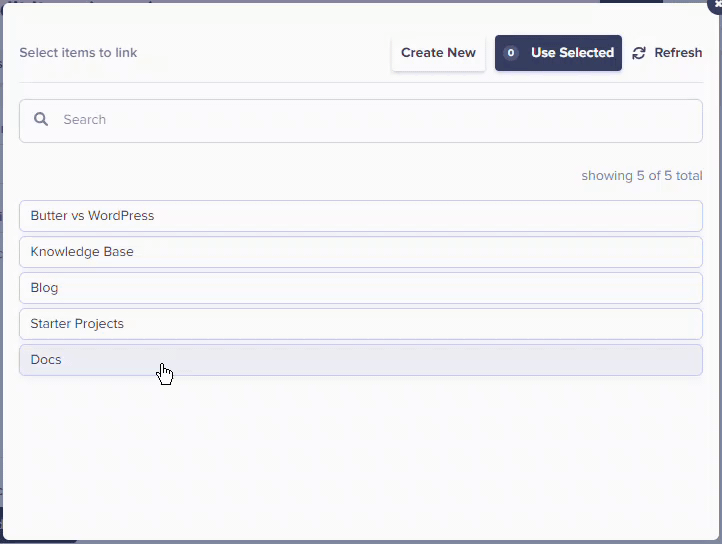Click the Refresh text label
The height and width of the screenshot is (544, 722).
[x=678, y=53]
